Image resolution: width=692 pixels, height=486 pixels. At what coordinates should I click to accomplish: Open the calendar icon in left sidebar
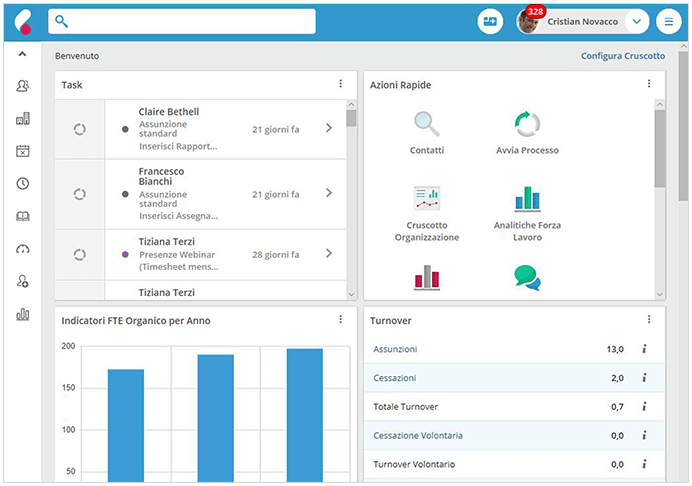(22, 151)
